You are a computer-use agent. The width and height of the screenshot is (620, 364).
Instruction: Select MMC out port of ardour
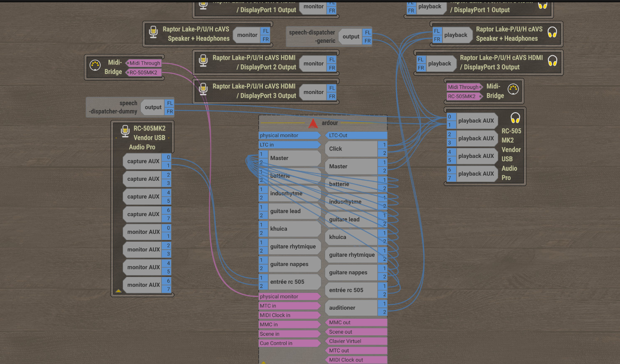(x=356, y=322)
